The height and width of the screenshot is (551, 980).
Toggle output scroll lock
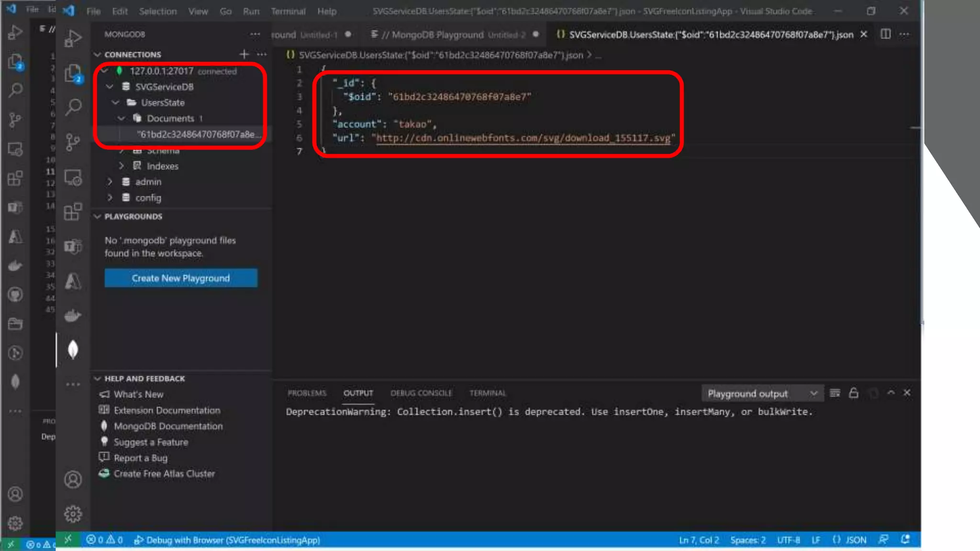click(x=854, y=393)
